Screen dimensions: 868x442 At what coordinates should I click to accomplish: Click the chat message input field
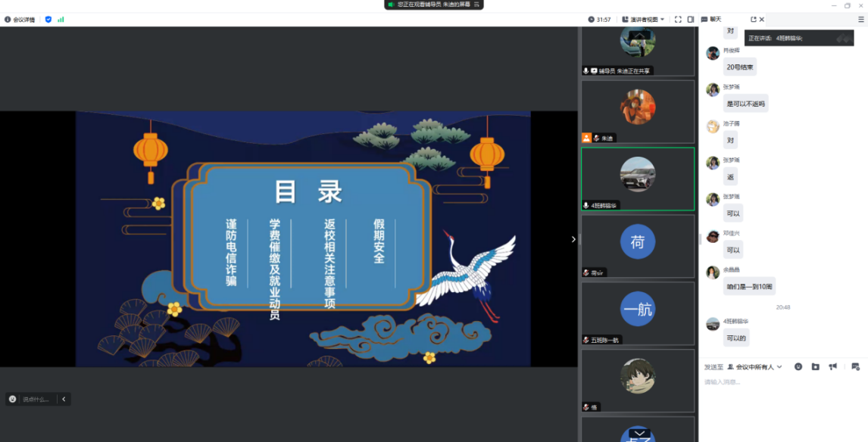[780, 394]
